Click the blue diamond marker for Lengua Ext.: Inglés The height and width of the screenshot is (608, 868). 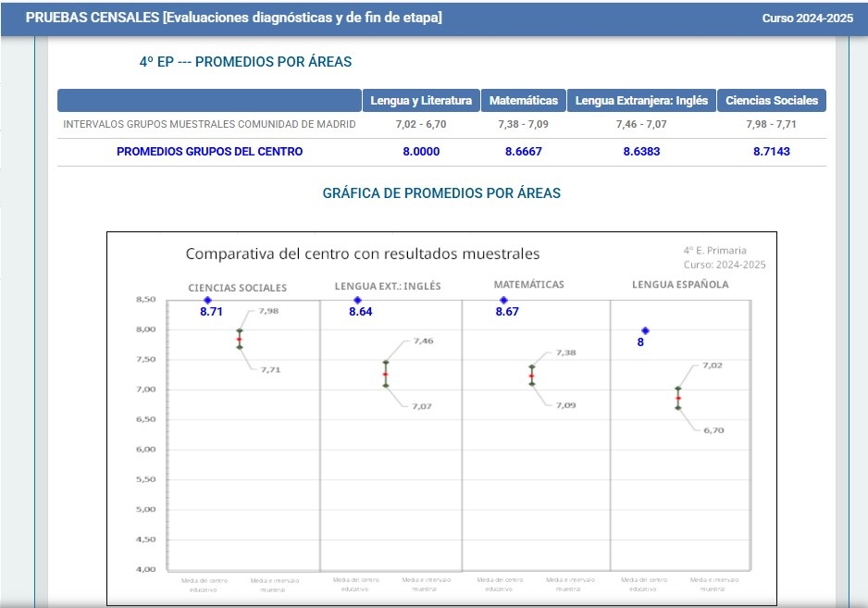pyautogui.click(x=357, y=300)
